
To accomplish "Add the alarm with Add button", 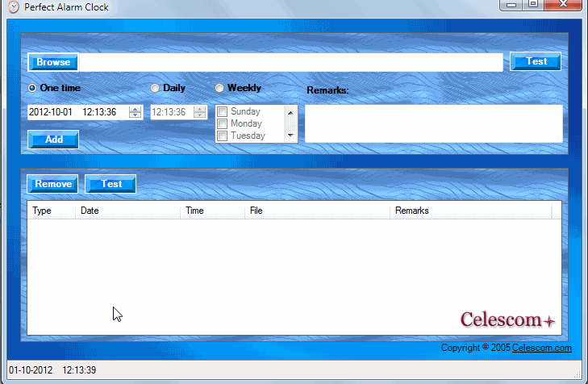I will 53,140.
